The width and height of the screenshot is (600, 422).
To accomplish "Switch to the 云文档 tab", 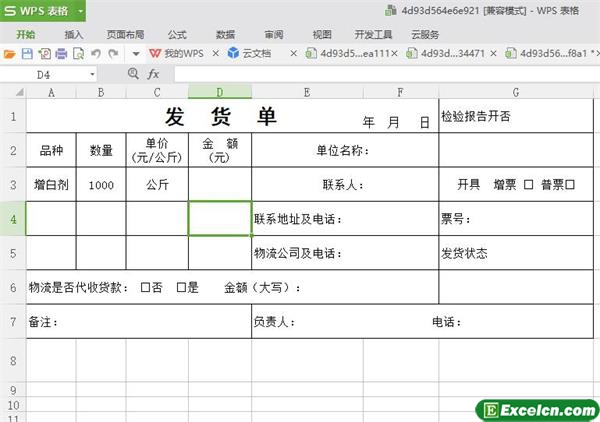I will tap(249, 54).
